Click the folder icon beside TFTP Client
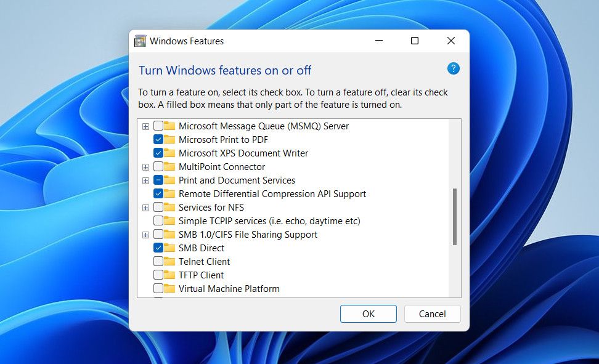 point(169,275)
